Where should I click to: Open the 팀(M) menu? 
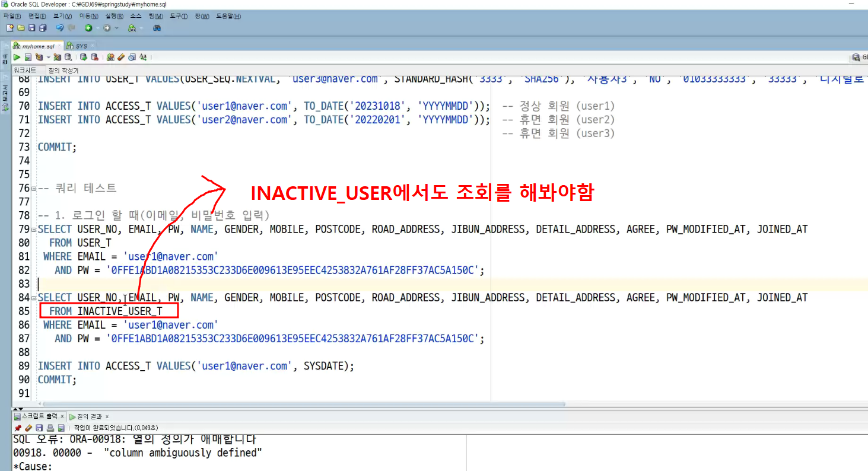[x=155, y=16]
